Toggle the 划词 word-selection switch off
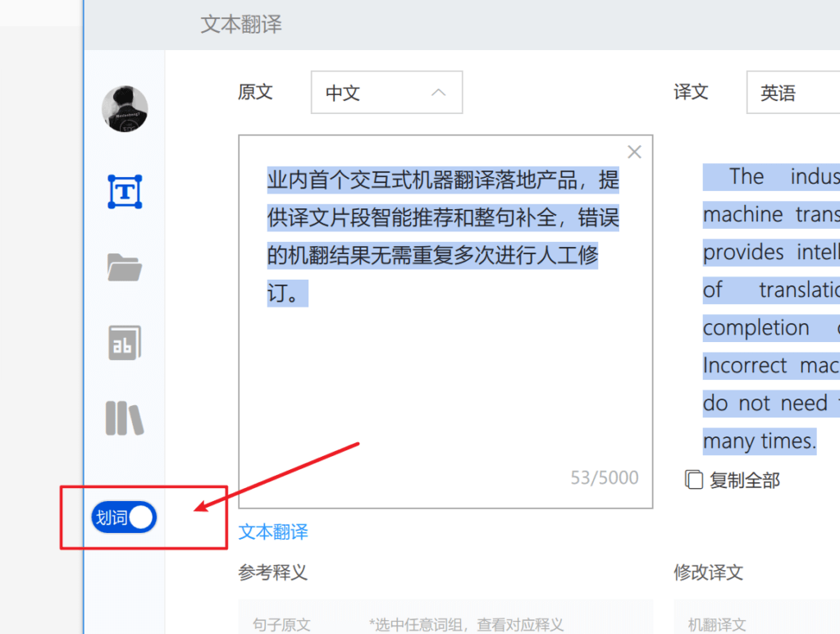Image resolution: width=840 pixels, height=634 pixels. click(x=139, y=518)
